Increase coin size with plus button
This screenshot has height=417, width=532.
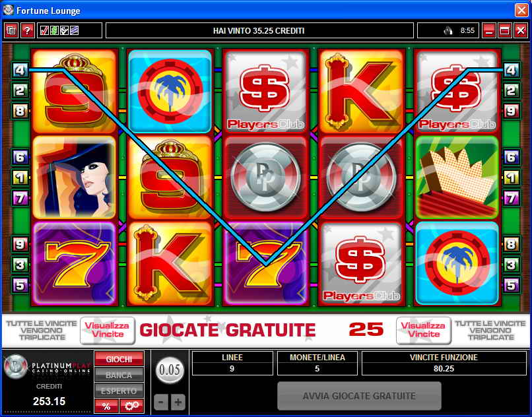178,402
